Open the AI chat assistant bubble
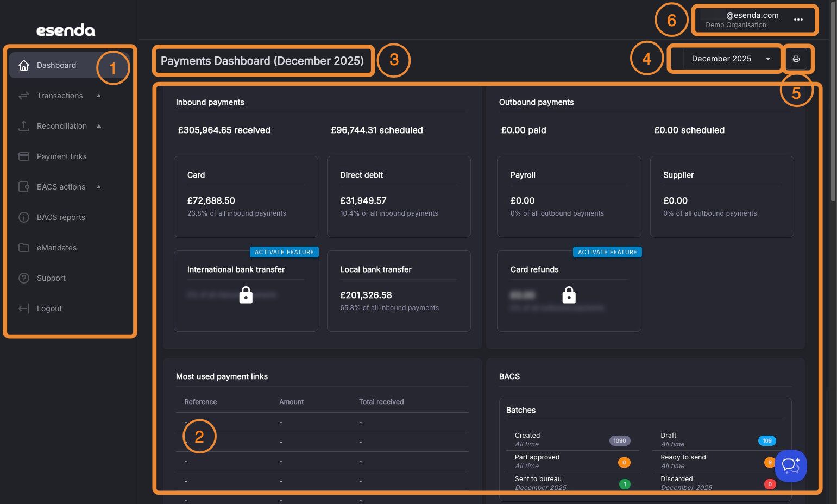Image resolution: width=837 pixels, height=504 pixels. tap(791, 466)
